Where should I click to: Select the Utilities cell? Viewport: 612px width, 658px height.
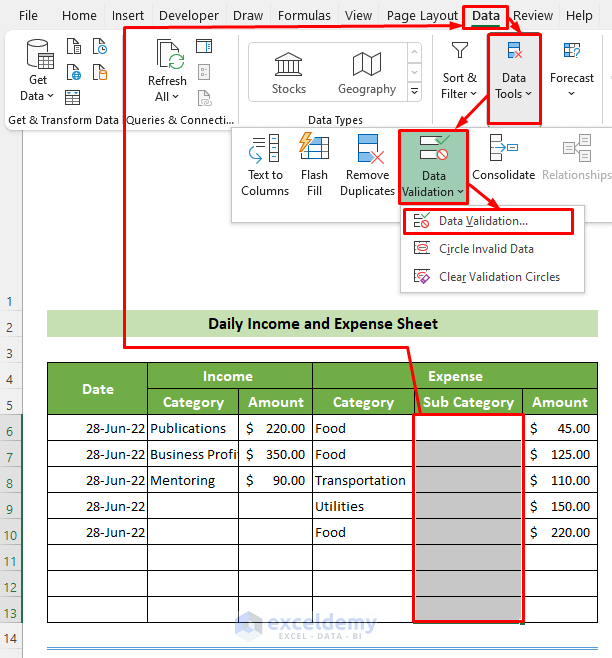coord(363,506)
